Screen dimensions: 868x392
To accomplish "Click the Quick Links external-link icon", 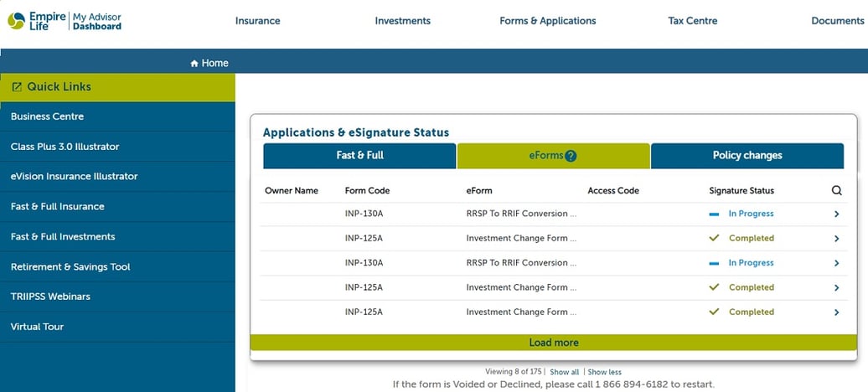I will (x=17, y=87).
